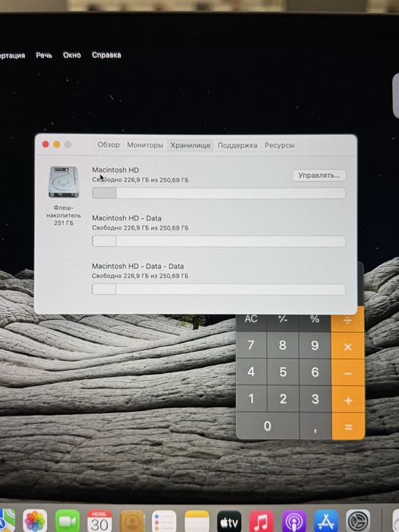This screenshot has width=399, height=532.
Task: Click 'Флеш-накопитель 251 ГБ' label
Action: [x=63, y=215]
